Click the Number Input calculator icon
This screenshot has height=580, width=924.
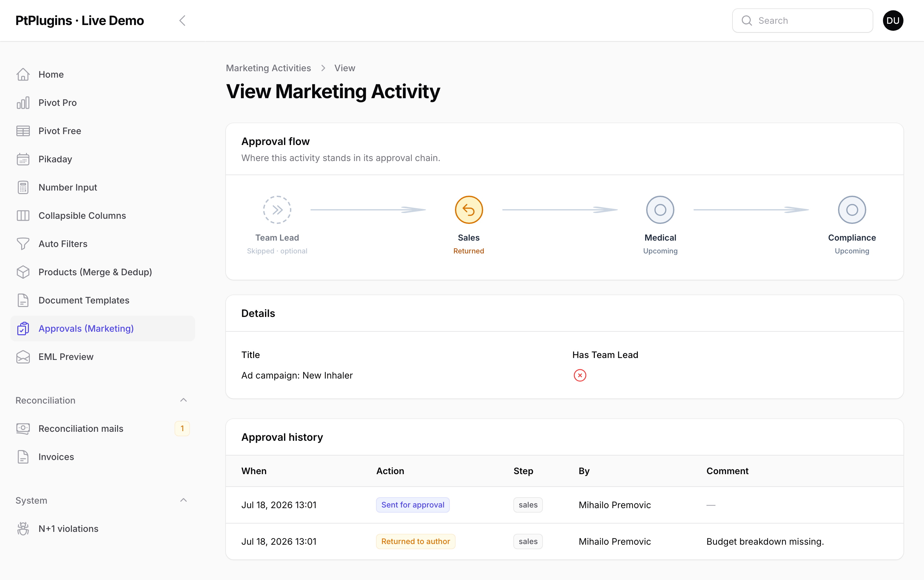point(23,187)
